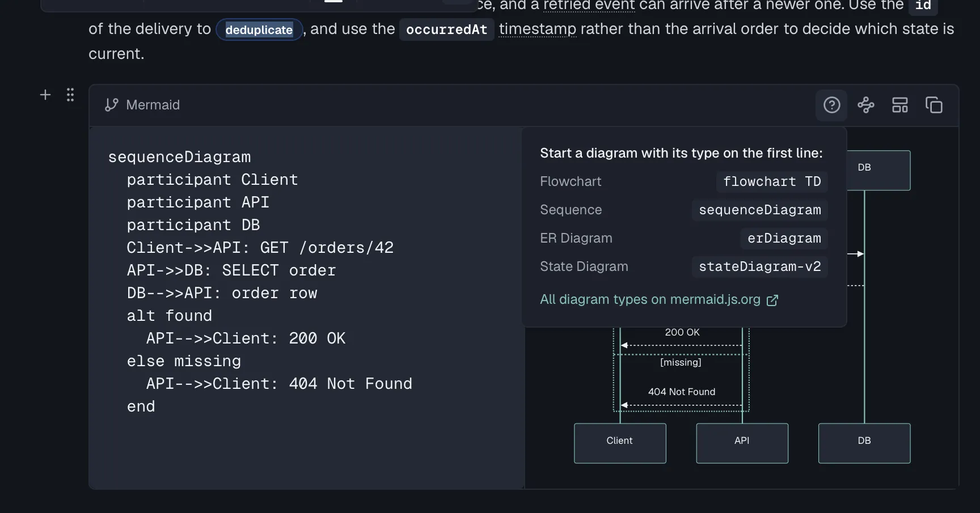
Task: Click the '404 Not Found' code line
Action: coord(279,384)
